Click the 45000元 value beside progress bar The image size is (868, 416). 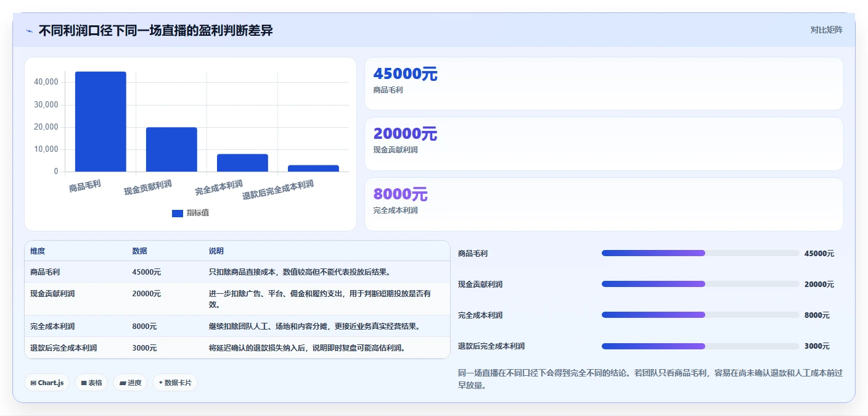[x=819, y=253]
